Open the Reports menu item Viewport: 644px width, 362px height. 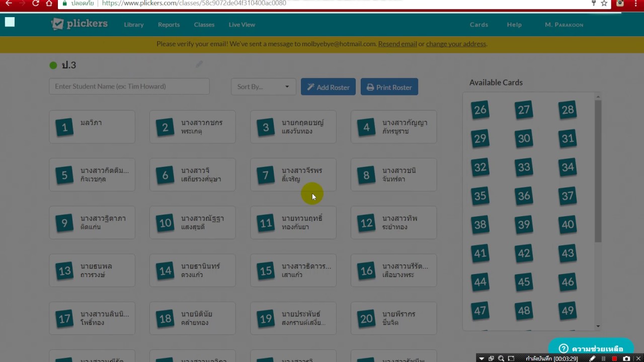169,25
